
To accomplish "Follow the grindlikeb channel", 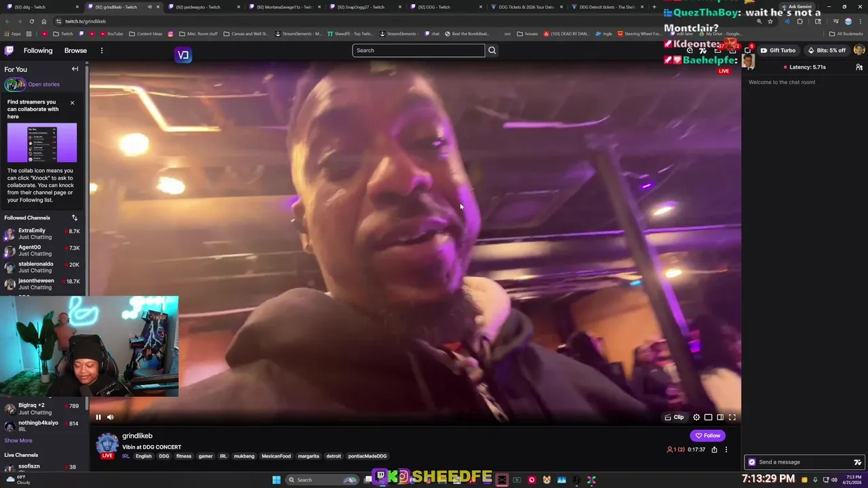I will tap(708, 436).
